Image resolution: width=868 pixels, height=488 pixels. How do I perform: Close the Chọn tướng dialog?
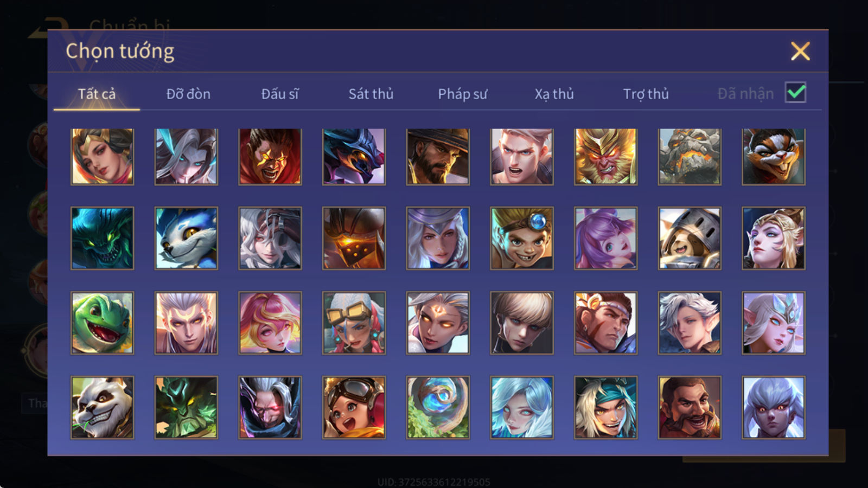click(800, 52)
